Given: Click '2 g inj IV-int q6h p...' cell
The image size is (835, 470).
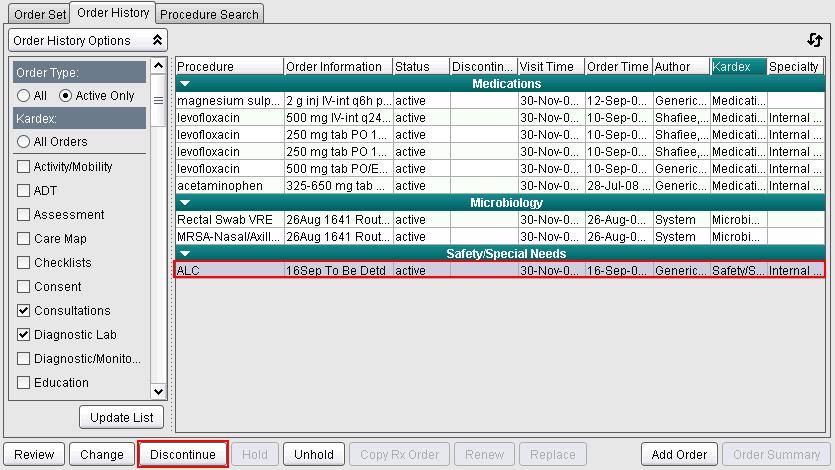Looking at the screenshot, I should tap(338, 101).
